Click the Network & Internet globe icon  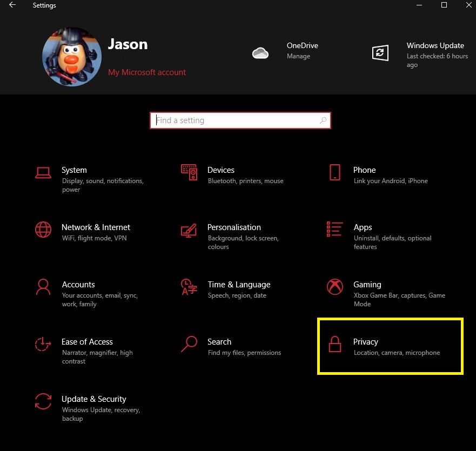coord(43,230)
